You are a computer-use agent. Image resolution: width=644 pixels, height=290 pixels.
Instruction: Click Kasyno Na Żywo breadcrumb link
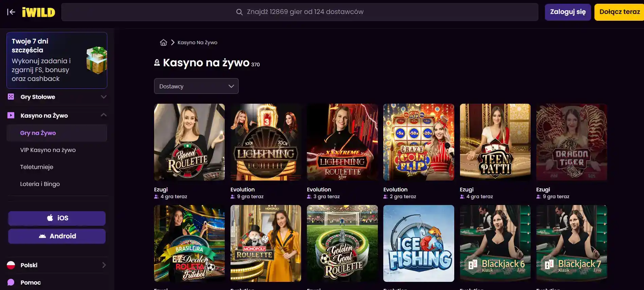[x=197, y=42]
